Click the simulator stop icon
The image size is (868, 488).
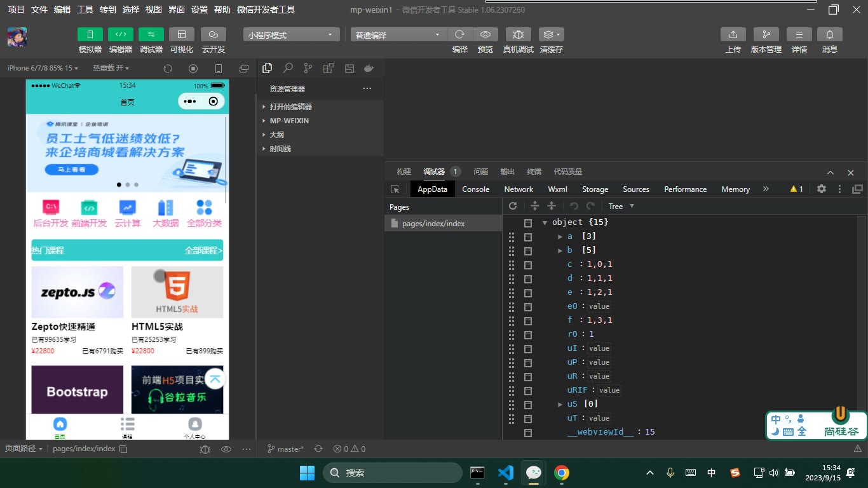(x=193, y=69)
